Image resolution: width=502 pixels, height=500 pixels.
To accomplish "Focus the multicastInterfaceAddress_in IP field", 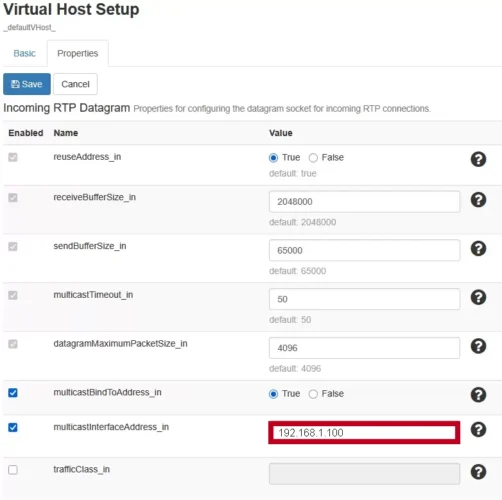I will 364,433.
